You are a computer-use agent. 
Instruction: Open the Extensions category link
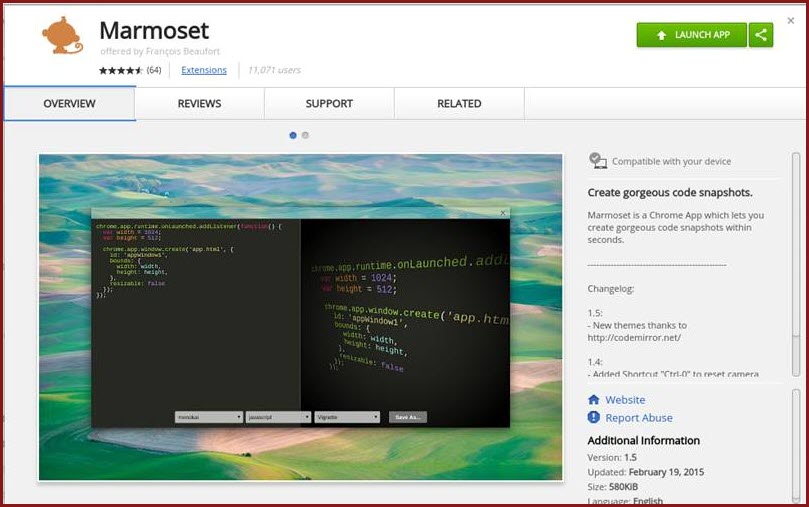click(x=204, y=70)
